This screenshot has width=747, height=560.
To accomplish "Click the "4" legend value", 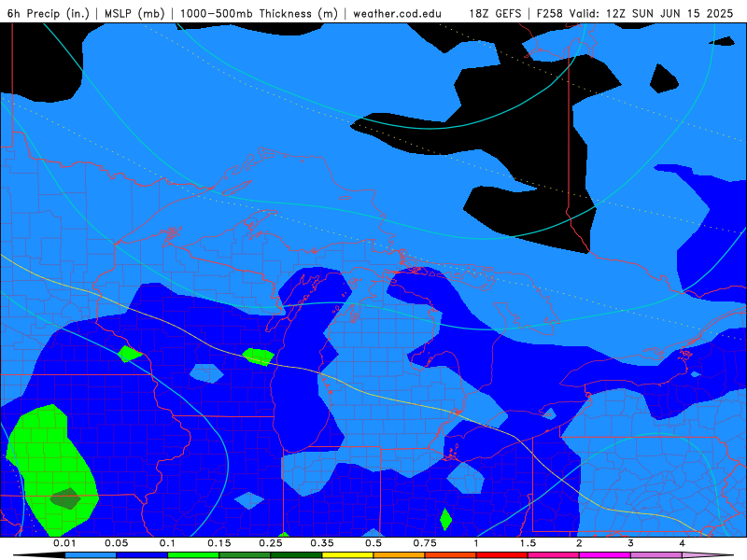I will pos(683,543).
